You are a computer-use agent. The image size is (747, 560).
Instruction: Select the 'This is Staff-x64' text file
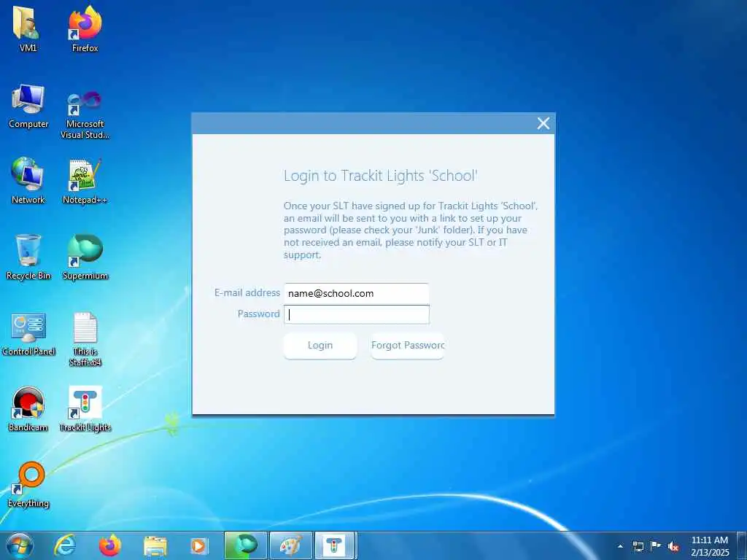[x=85, y=339]
